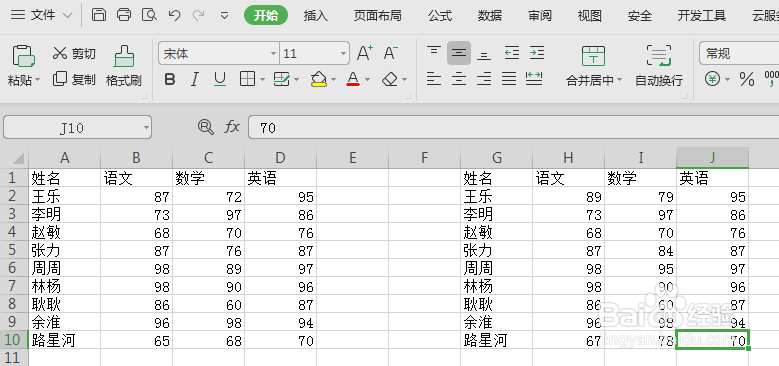Select column J header
Viewport: 779px width, 366px height.
pyautogui.click(x=712, y=158)
